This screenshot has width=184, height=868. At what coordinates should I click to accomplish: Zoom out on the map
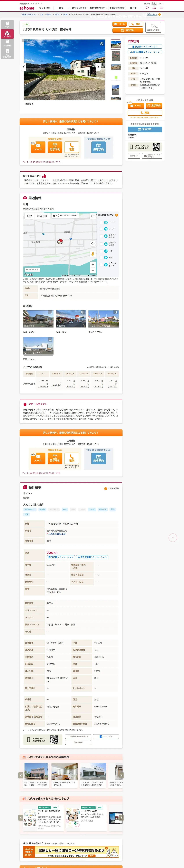[93, 270]
